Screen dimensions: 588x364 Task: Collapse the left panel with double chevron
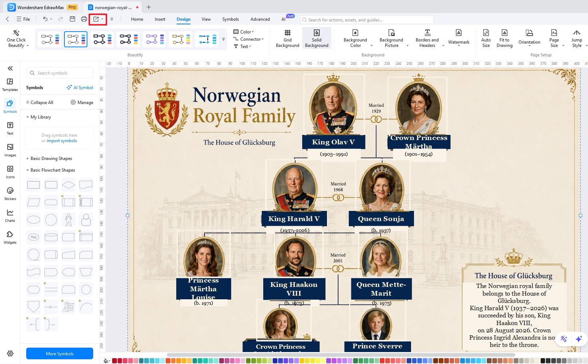coord(10,68)
